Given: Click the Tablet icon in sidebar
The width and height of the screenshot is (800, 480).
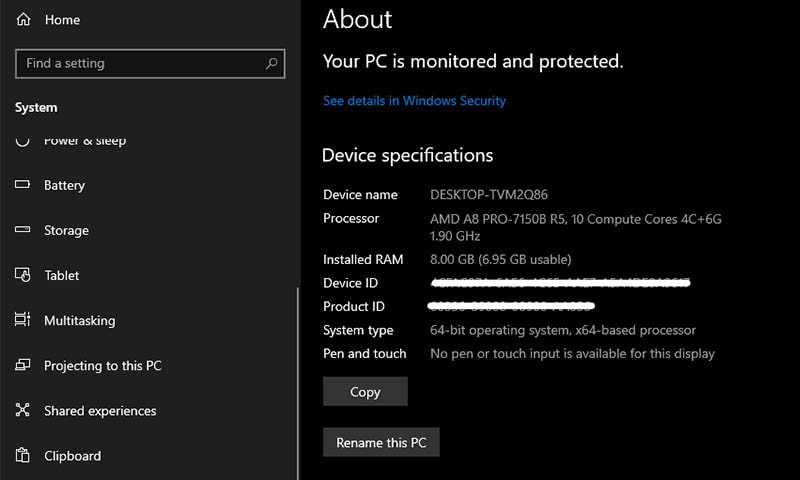Looking at the screenshot, I should coord(23,275).
